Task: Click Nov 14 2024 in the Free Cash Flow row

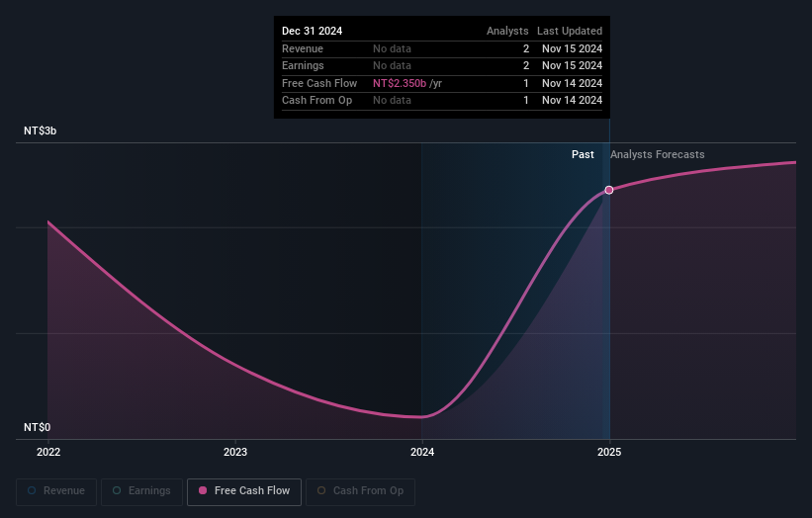Action: tap(573, 83)
